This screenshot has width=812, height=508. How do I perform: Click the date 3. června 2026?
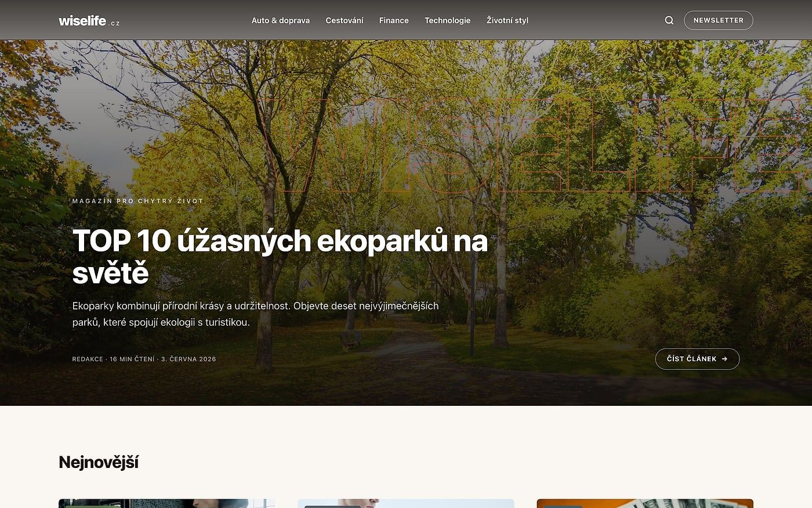click(x=188, y=359)
